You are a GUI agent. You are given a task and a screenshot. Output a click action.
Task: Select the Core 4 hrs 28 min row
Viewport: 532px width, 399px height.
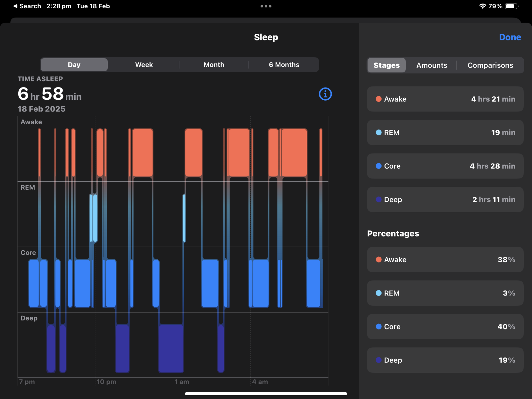pos(445,166)
